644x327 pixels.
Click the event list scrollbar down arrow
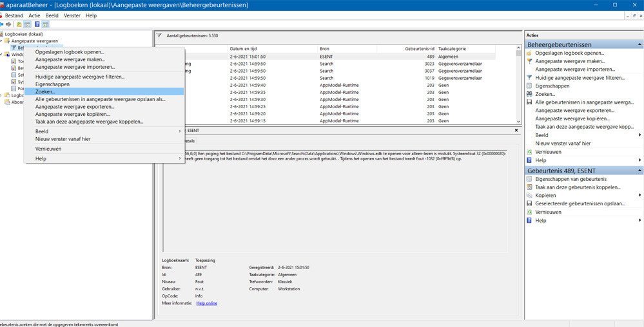point(518,122)
